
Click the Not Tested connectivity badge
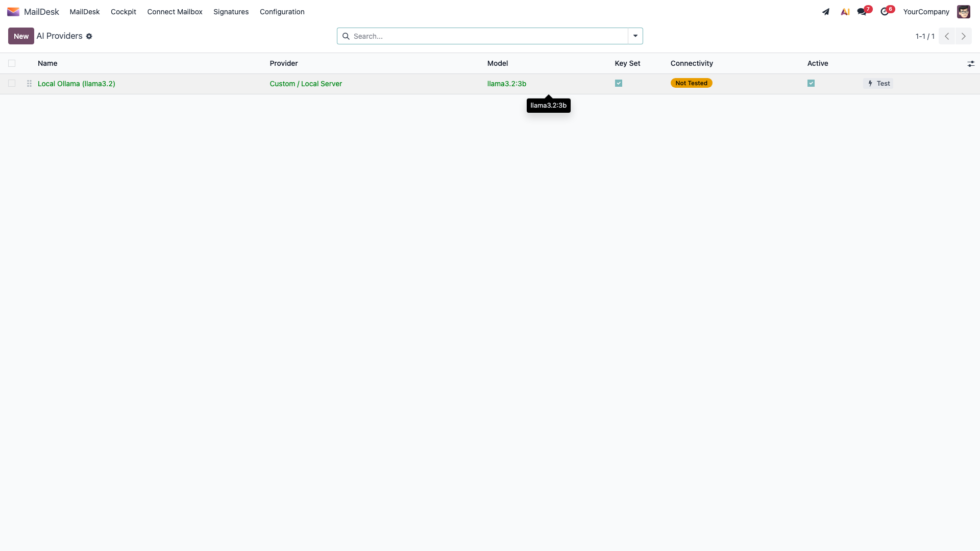[x=692, y=83]
